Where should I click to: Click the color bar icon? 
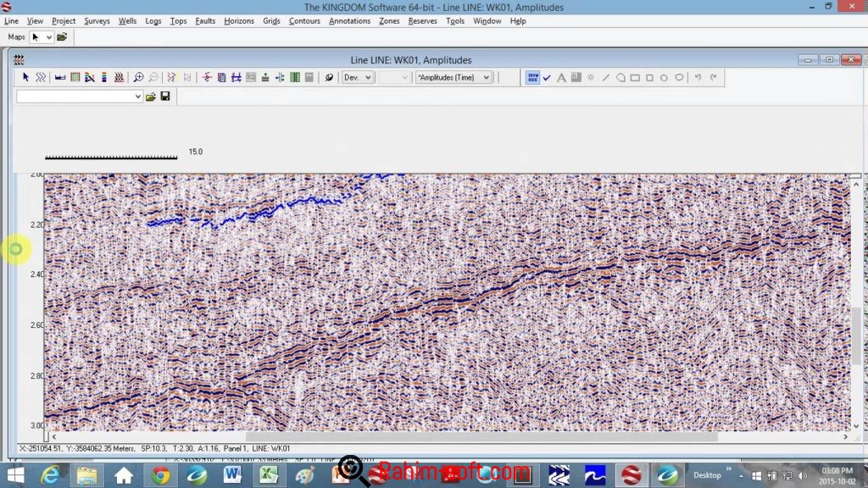pyautogui.click(x=104, y=77)
